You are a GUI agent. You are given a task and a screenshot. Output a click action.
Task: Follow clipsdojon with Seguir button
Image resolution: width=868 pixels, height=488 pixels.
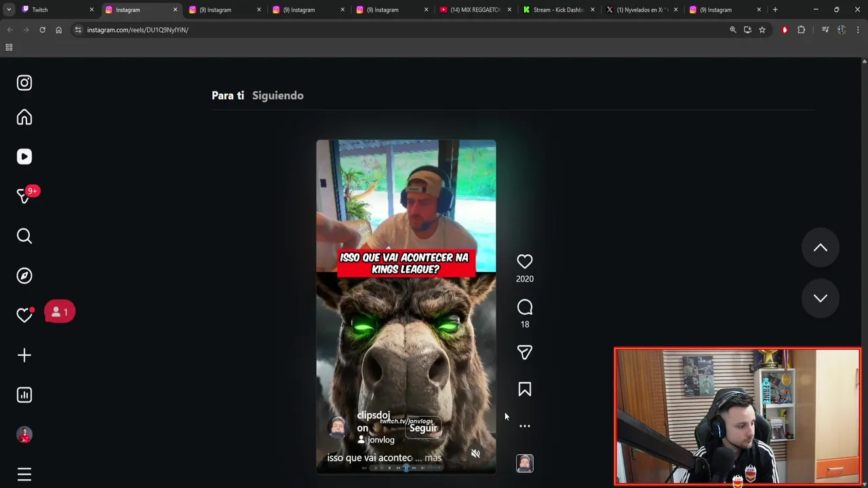point(423,428)
